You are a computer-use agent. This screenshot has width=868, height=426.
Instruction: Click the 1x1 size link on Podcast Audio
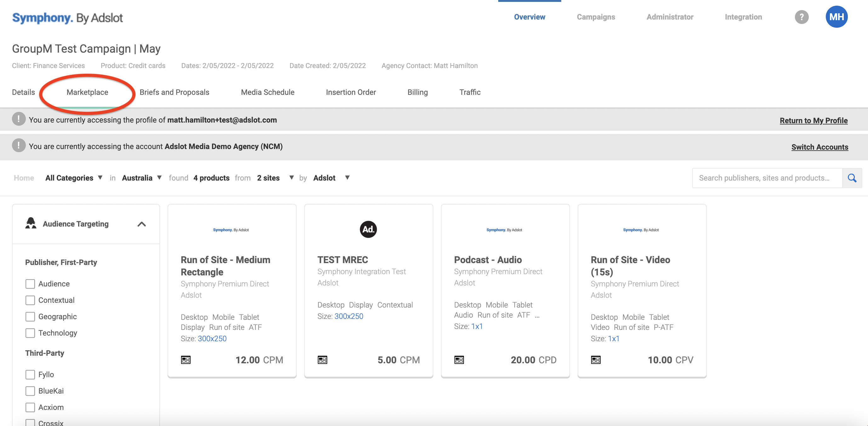pyautogui.click(x=477, y=326)
